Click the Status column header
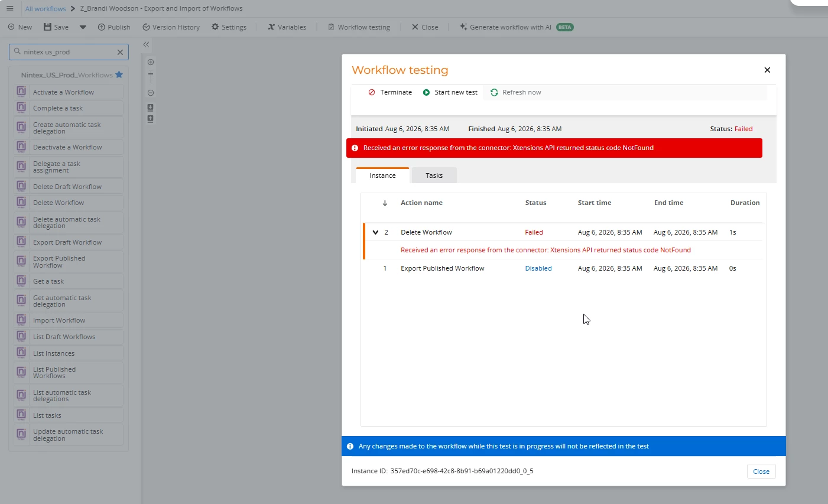The image size is (828, 504). coord(535,203)
